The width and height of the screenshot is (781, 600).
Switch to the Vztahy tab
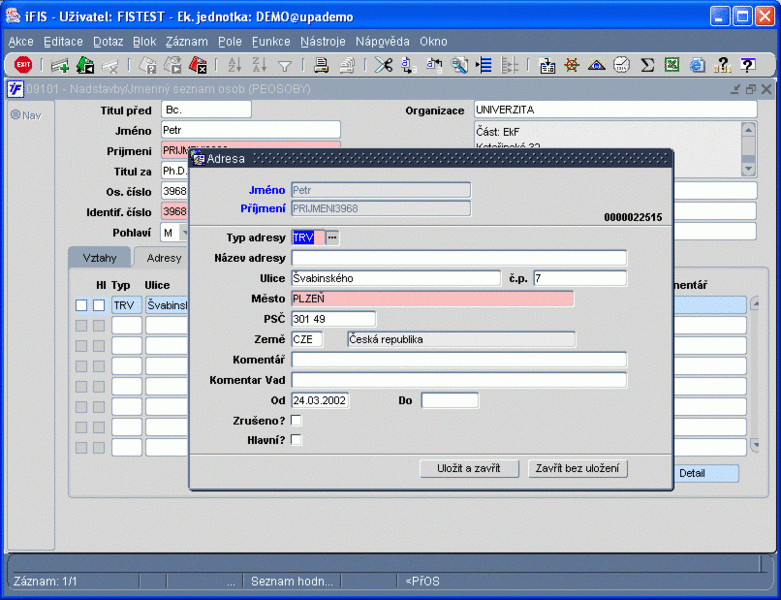tap(99, 258)
